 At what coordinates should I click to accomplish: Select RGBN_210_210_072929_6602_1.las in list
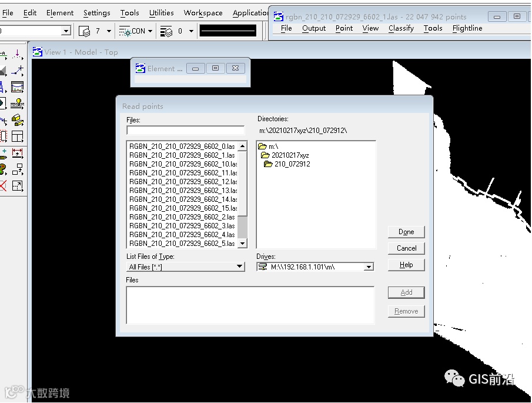click(182, 155)
